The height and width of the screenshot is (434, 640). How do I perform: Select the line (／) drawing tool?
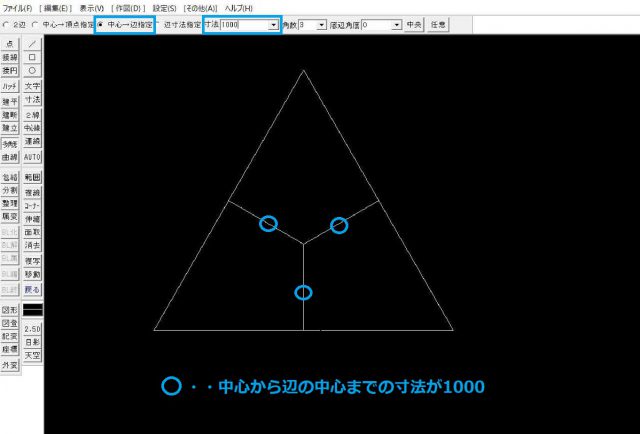point(33,44)
